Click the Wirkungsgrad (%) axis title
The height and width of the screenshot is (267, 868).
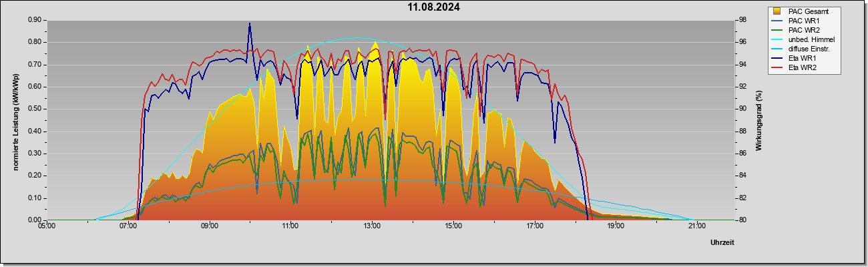758,120
